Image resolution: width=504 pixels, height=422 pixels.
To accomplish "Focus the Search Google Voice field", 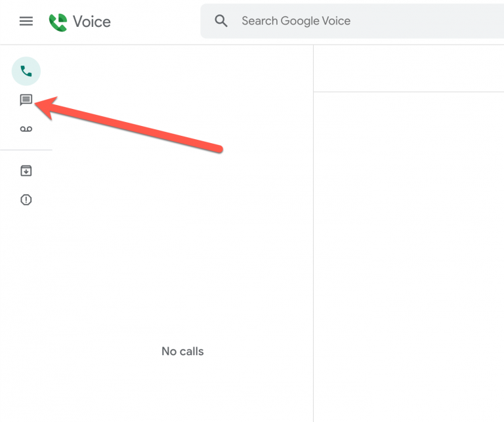I will click(328, 21).
